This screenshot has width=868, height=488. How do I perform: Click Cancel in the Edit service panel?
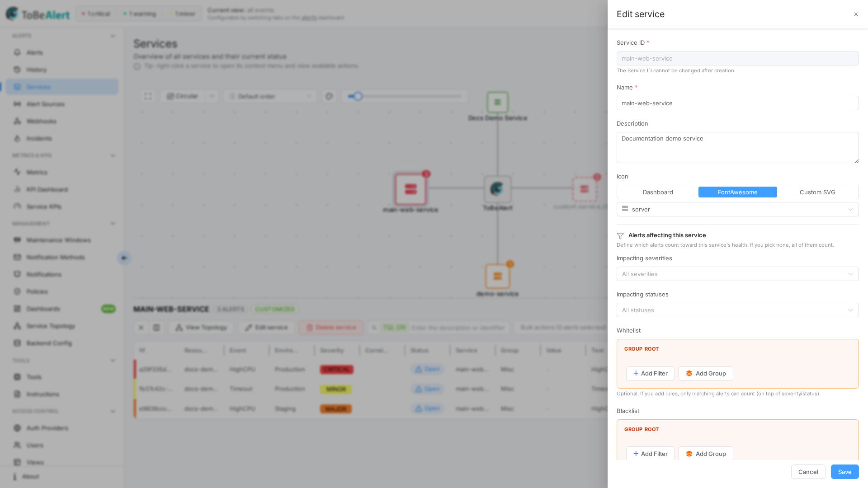click(808, 472)
